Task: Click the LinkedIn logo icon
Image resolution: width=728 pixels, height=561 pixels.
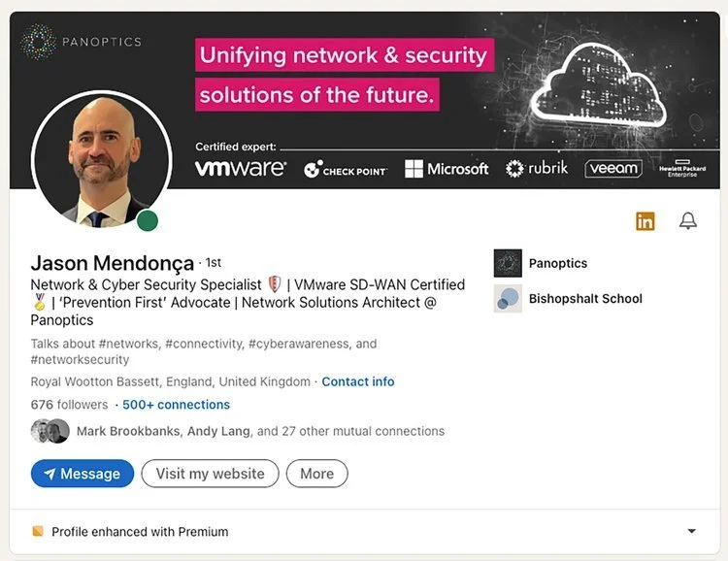Action: click(x=645, y=221)
